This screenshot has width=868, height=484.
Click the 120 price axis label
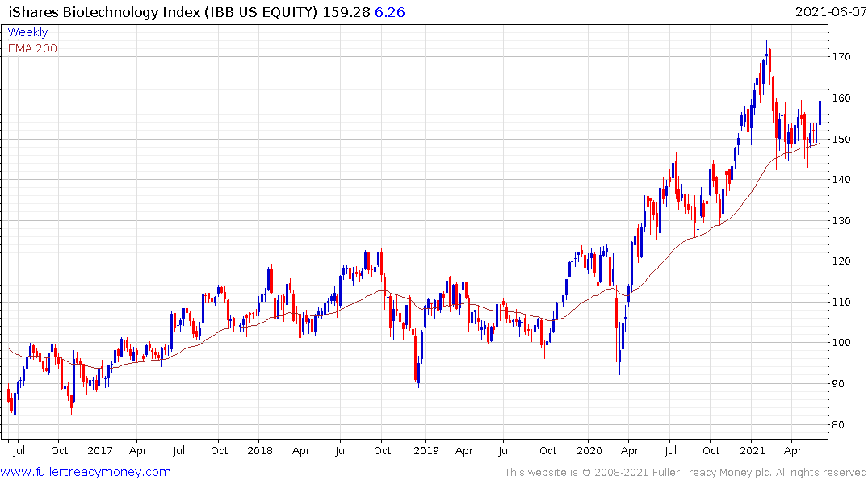[841, 261]
